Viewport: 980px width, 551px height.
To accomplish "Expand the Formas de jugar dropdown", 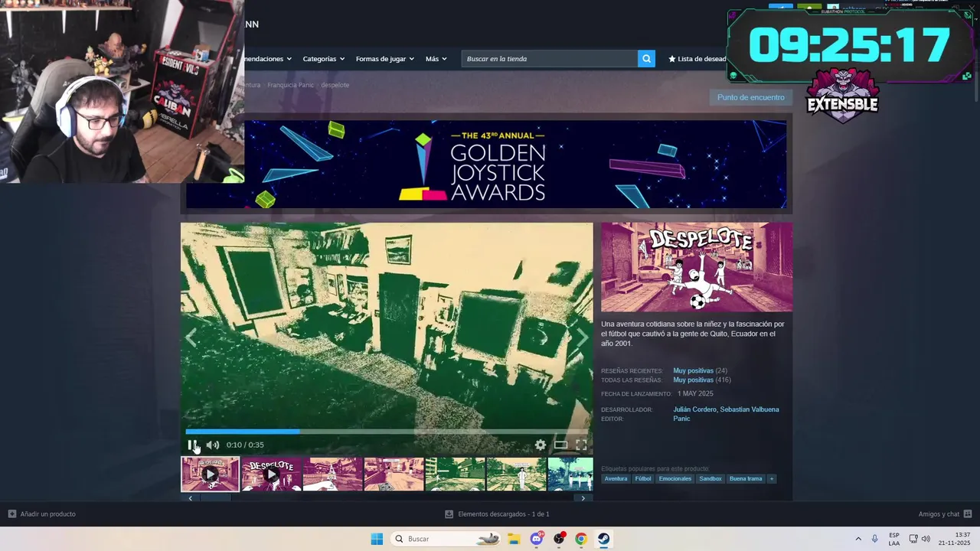I will point(384,59).
